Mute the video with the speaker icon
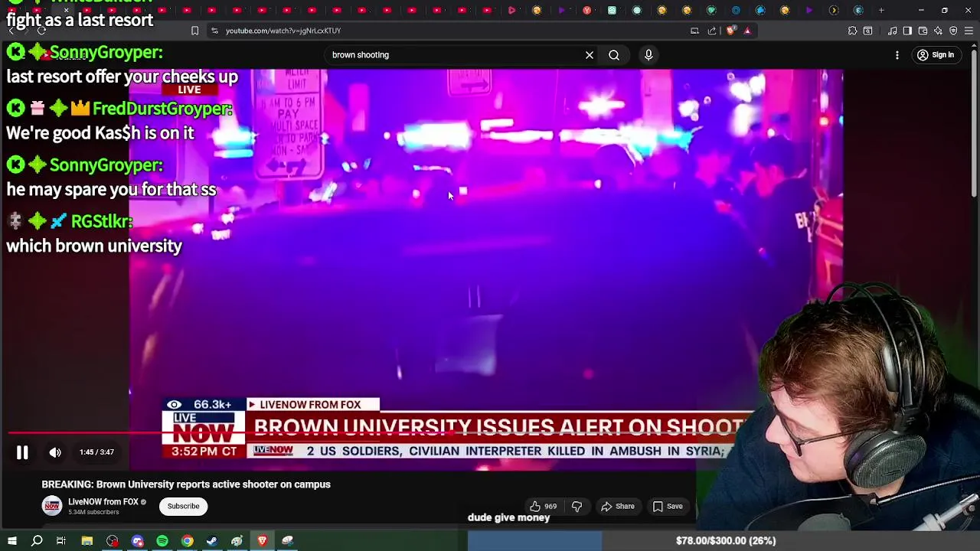The width and height of the screenshot is (980, 551). 55,452
